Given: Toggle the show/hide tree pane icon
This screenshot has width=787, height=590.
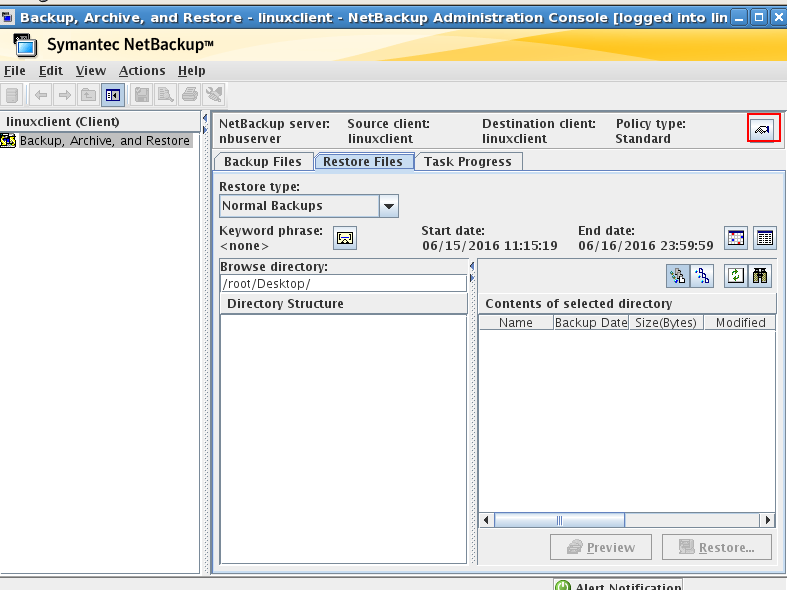Looking at the screenshot, I should [113, 95].
